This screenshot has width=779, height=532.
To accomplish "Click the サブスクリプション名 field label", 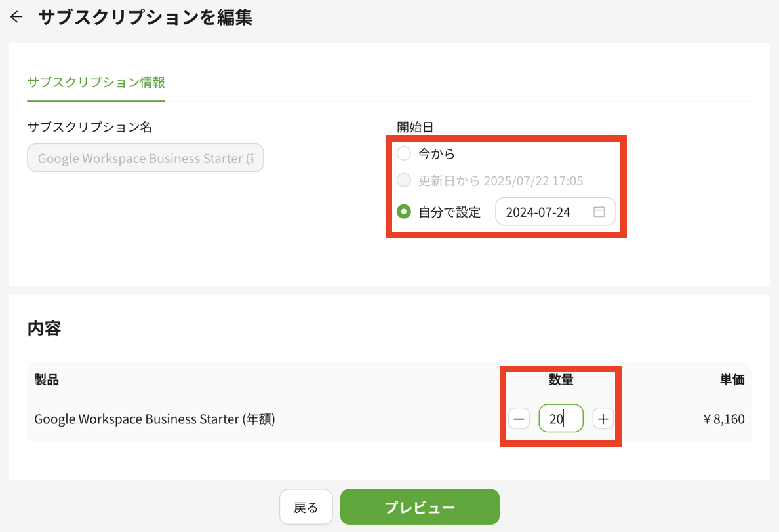I will (x=90, y=127).
